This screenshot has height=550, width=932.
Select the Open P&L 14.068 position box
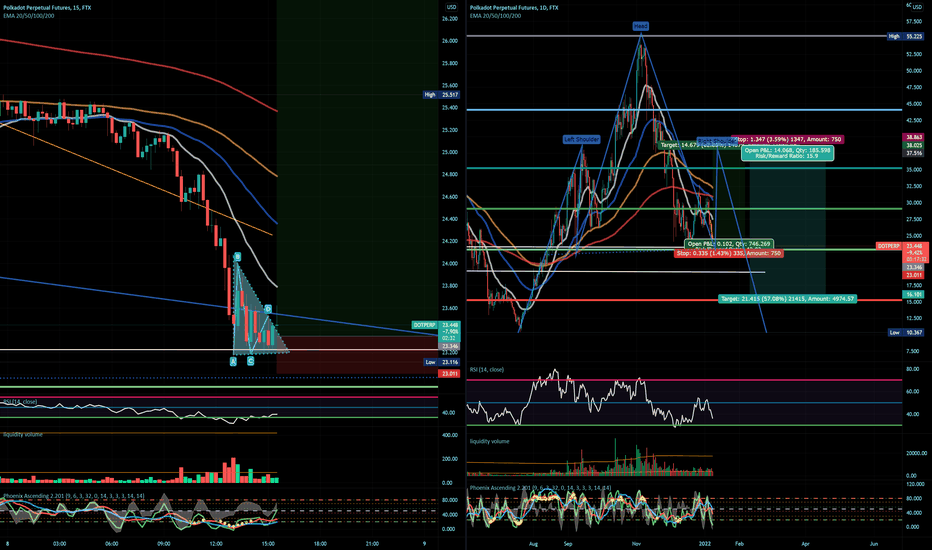click(788, 153)
